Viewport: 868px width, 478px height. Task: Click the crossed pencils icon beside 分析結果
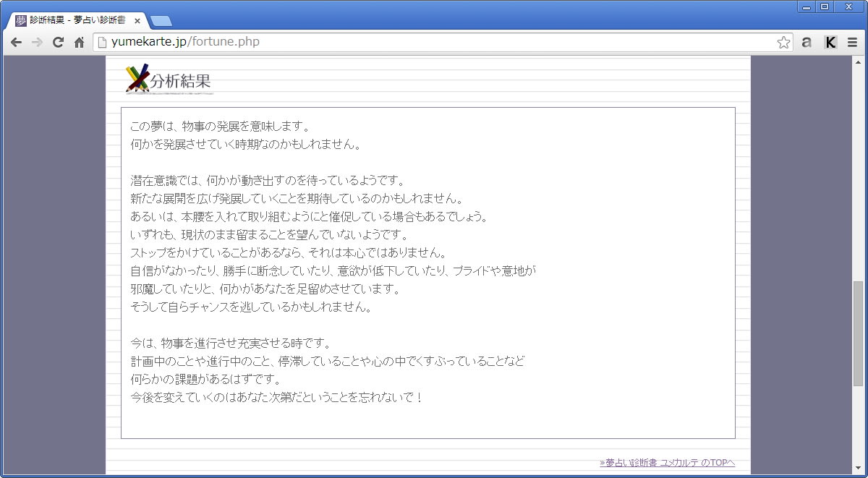(x=137, y=80)
